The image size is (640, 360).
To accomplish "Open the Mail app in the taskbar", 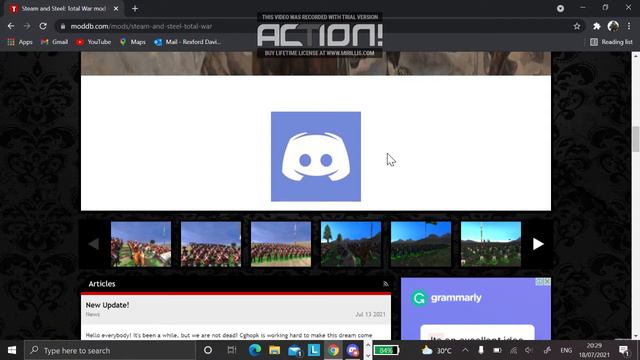I will [x=294, y=350].
